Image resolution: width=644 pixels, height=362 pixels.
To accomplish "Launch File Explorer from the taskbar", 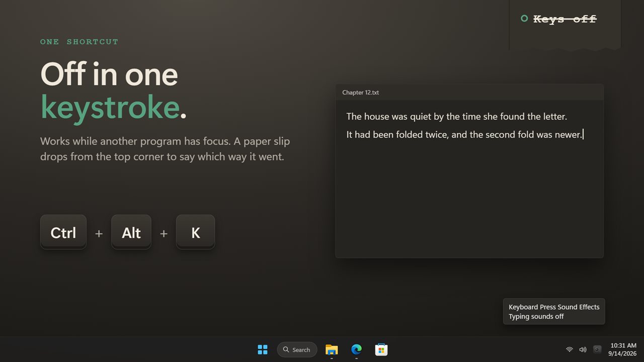I will point(332,349).
